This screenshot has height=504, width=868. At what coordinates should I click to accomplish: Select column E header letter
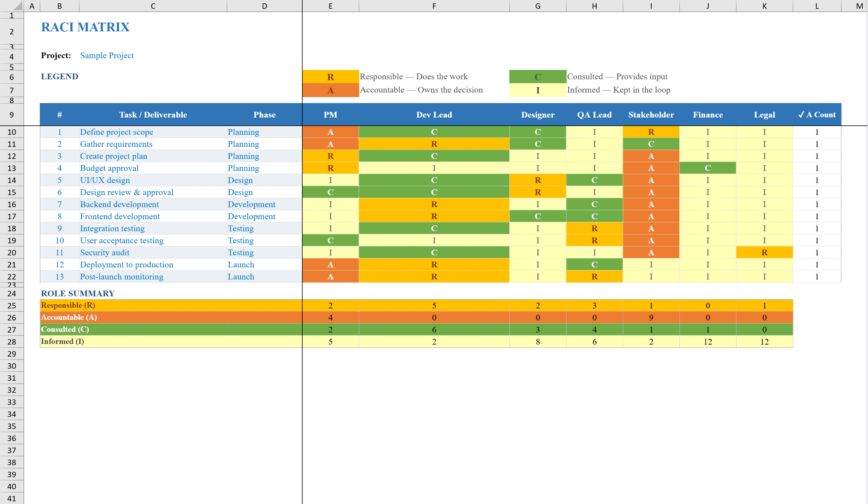tap(330, 5)
